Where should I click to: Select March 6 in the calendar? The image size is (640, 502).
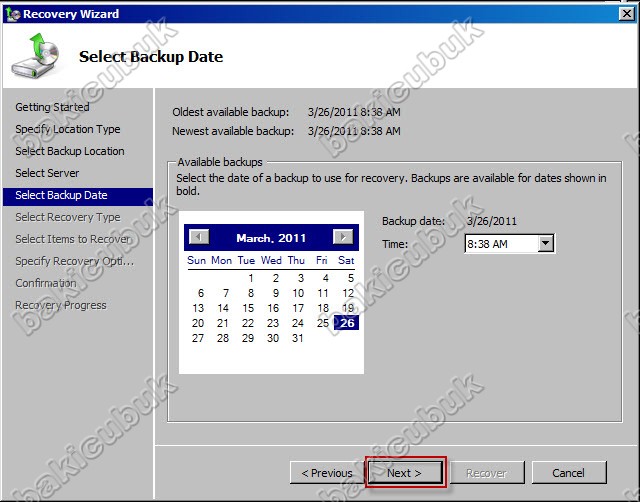pyautogui.click(x=200, y=293)
